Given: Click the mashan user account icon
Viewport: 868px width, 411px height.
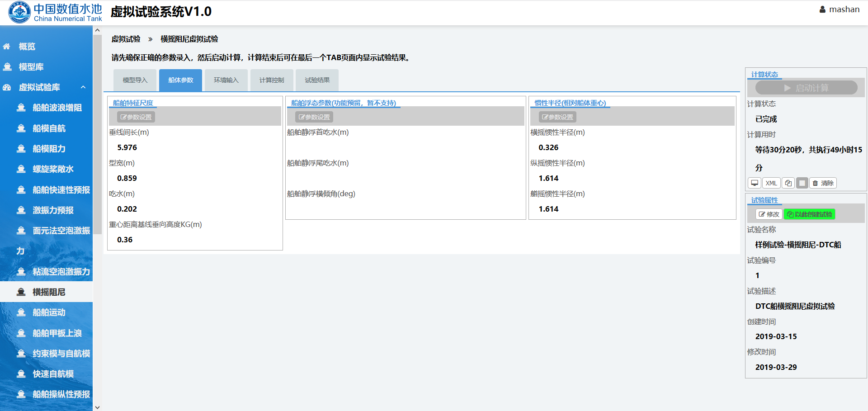Looking at the screenshot, I should pyautogui.click(x=822, y=9).
